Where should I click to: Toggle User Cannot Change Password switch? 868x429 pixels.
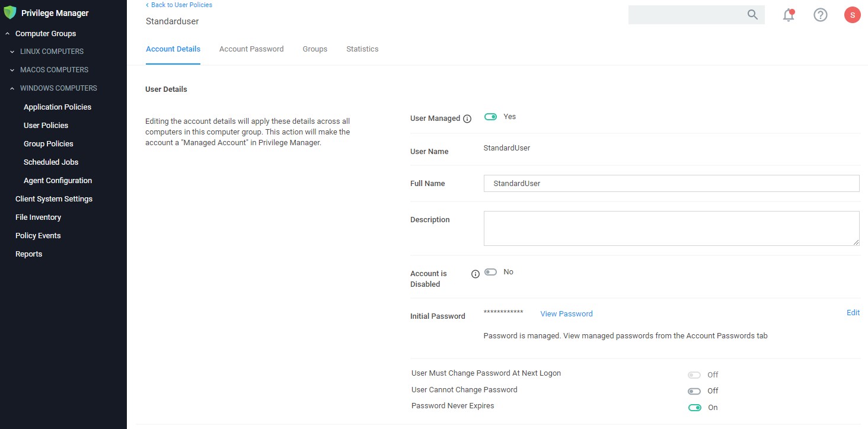click(x=694, y=391)
